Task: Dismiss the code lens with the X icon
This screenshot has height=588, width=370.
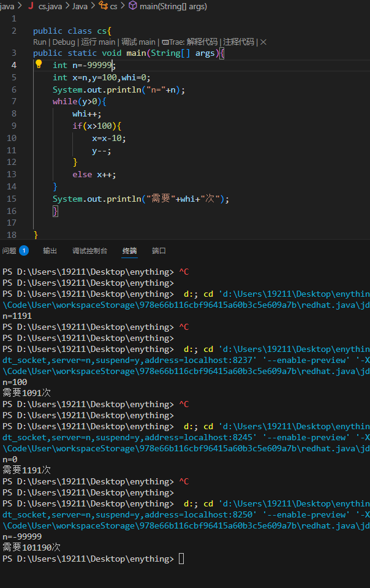Action: [263, 42]
